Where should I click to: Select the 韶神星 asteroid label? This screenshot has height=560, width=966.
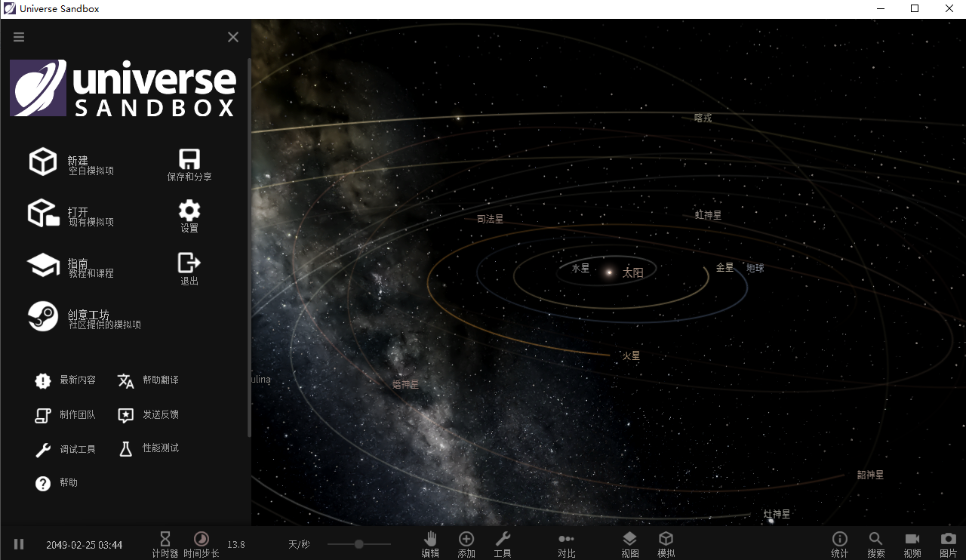[870, 475]
